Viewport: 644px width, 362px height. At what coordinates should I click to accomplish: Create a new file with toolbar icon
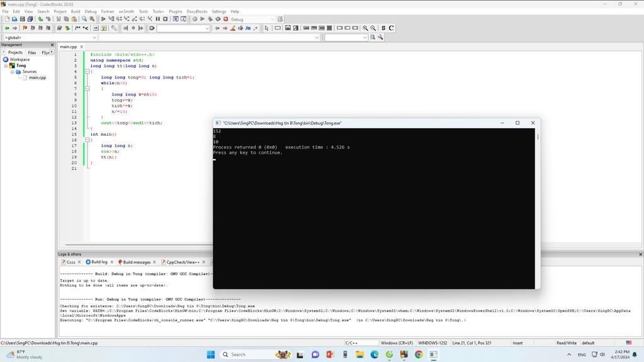click(7, 19)
